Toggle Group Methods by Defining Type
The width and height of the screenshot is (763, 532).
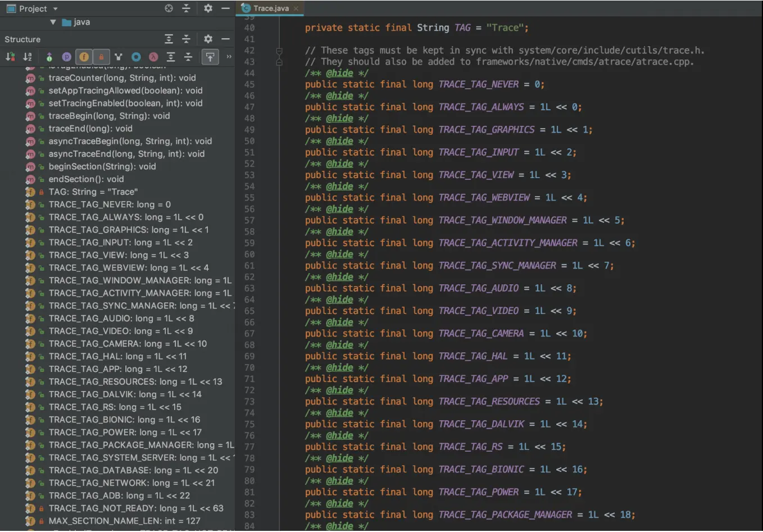pos(49,57)
